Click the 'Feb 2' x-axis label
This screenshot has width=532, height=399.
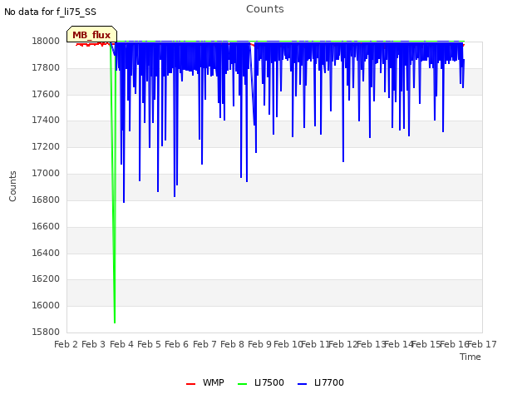[x=66, y=344]
